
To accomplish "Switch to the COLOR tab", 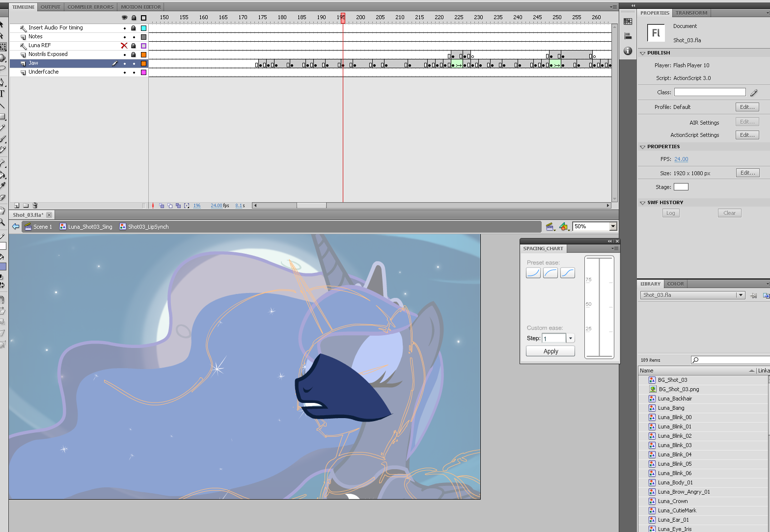I will tap(676, 284).
